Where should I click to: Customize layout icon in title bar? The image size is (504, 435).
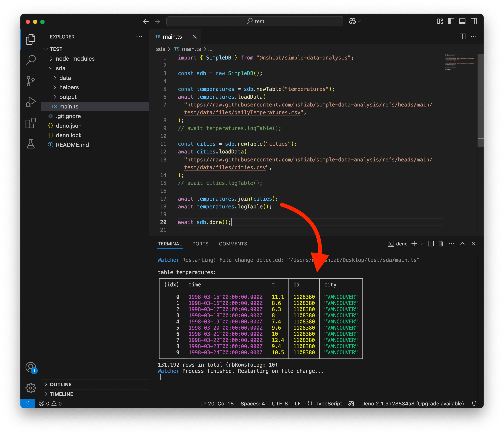(440, 21)
